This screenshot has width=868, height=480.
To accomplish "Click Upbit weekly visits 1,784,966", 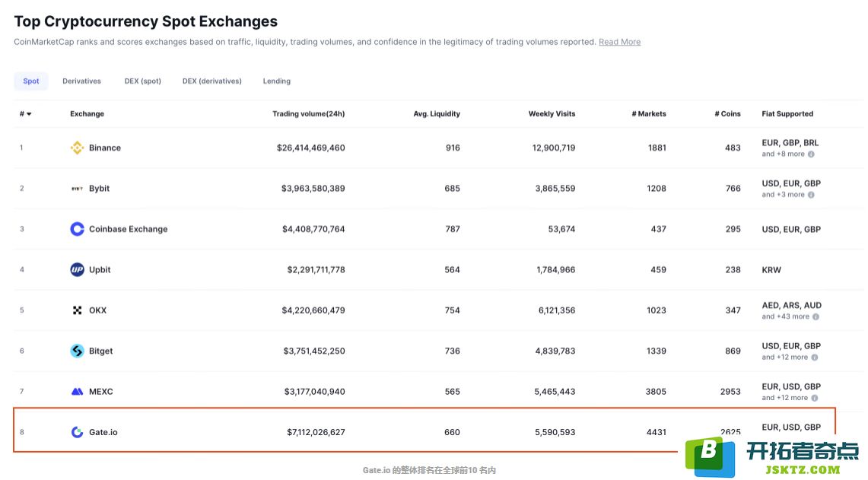I will [x=556, y=269].
